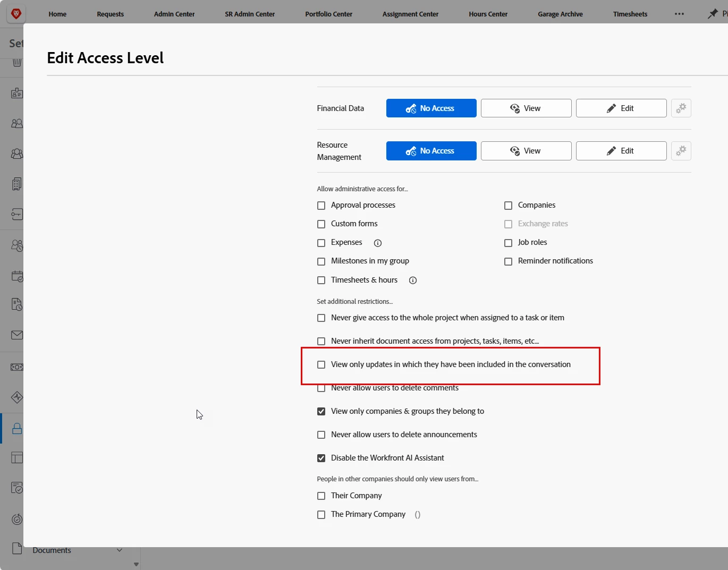Click the key/card icon in the sidebar

pyautogui.click(x=17, y=215)
